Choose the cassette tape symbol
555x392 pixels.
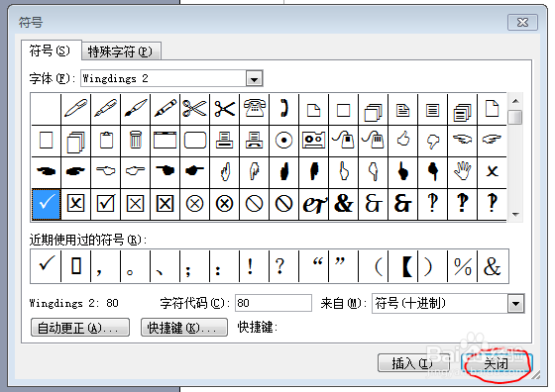pyautogui.click(x=313, y=141)
